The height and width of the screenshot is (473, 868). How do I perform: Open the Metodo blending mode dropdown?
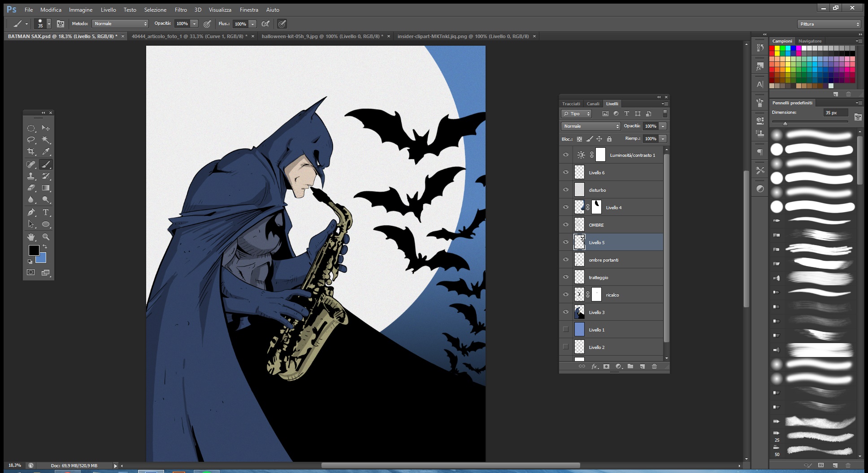[x=120, y=24]
